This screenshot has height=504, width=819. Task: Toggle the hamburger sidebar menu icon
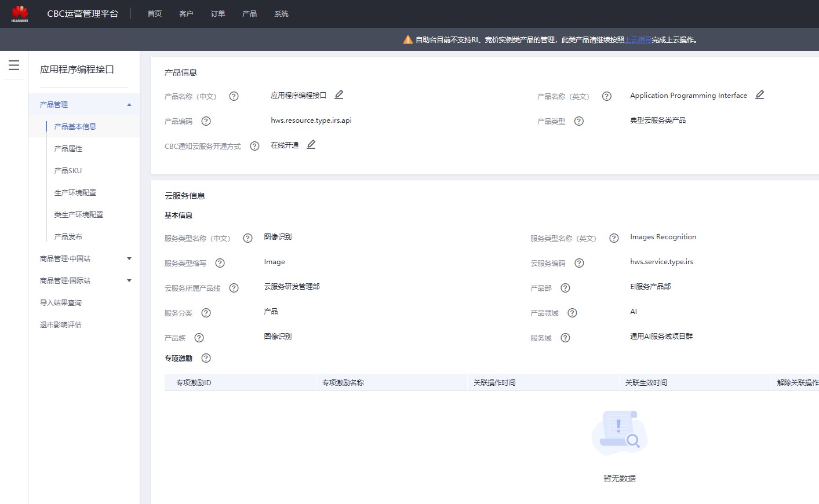point(14,65)
